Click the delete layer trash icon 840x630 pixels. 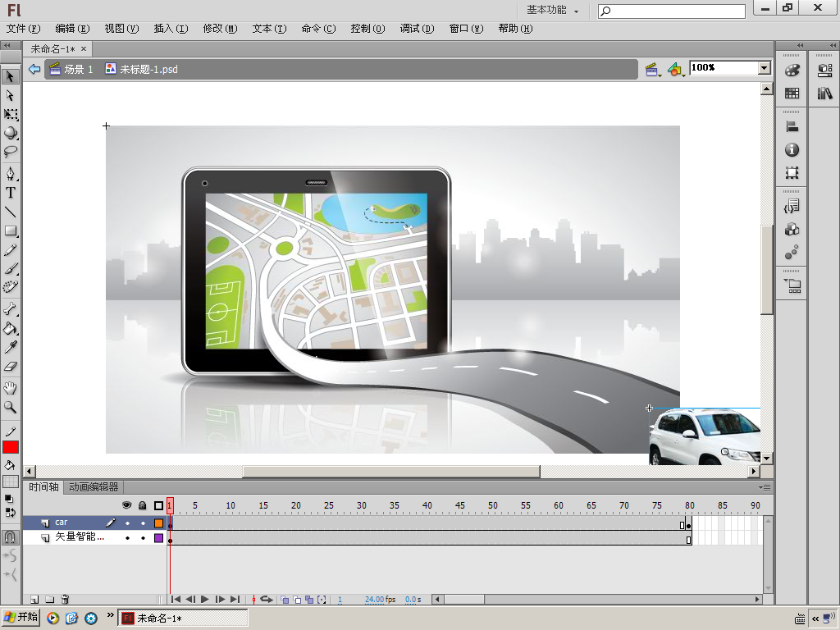[66, 600]
